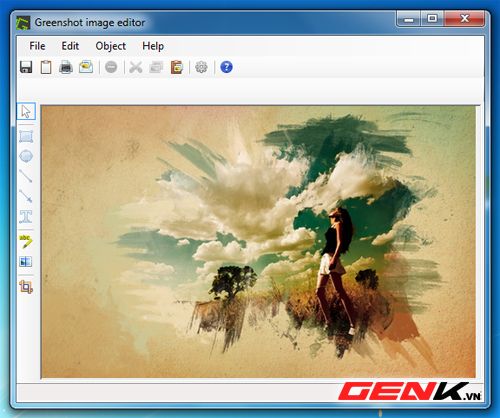The height and width of the screenshot is (418, 500).
Task: Select the add text box tool
Action: tap(26, 216)
